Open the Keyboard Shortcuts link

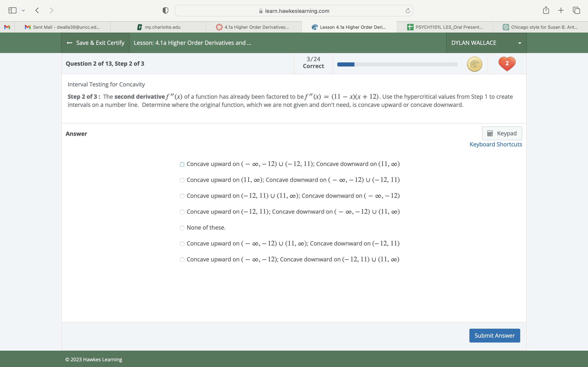[496, 144]
